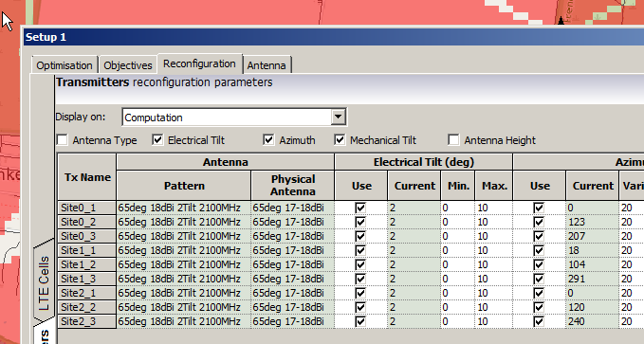Toggle Azimuth Use for Site2_1
The height and width of the screenshot is (344, 644).
(x=539, y=293)
